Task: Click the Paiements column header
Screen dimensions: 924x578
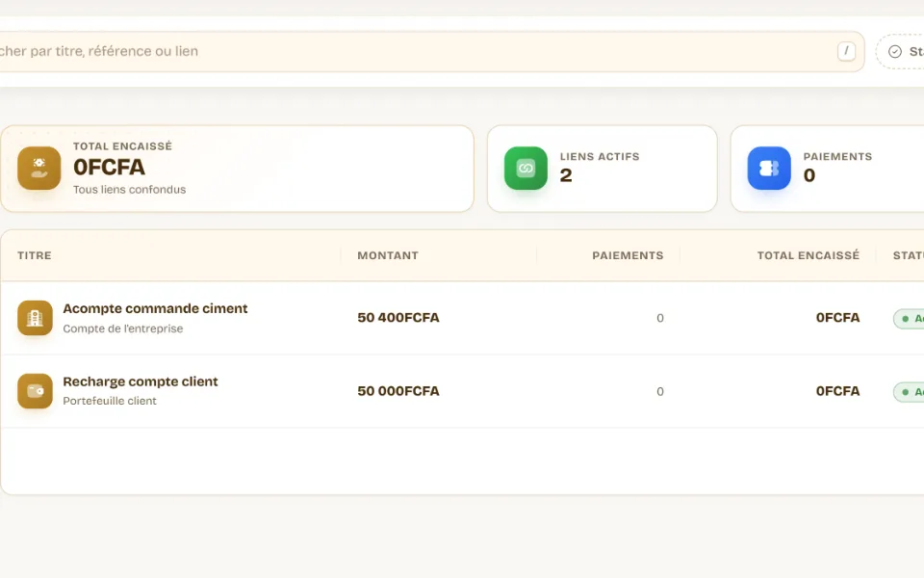Action: 628,255
